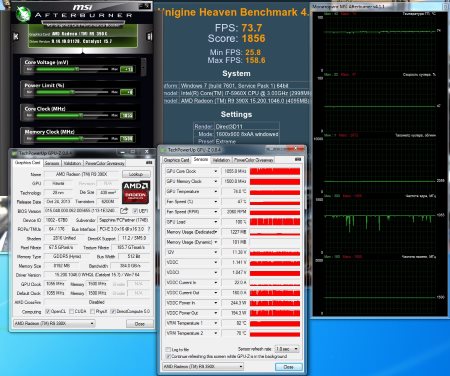Click the GPU Temperature sensor reading
Image resolution: width=450 pixels, height=376 pixels.
click(x=235, y=192)
